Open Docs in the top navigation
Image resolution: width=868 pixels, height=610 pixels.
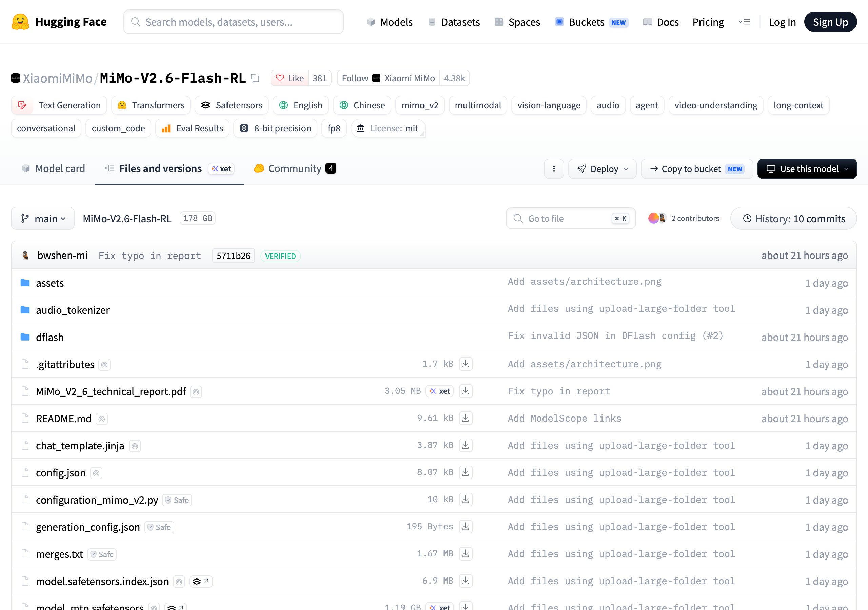[660, 22]
